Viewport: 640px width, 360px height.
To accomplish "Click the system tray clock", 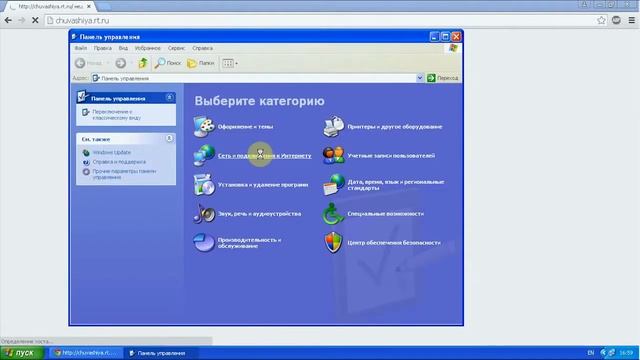I will [626, 353].
